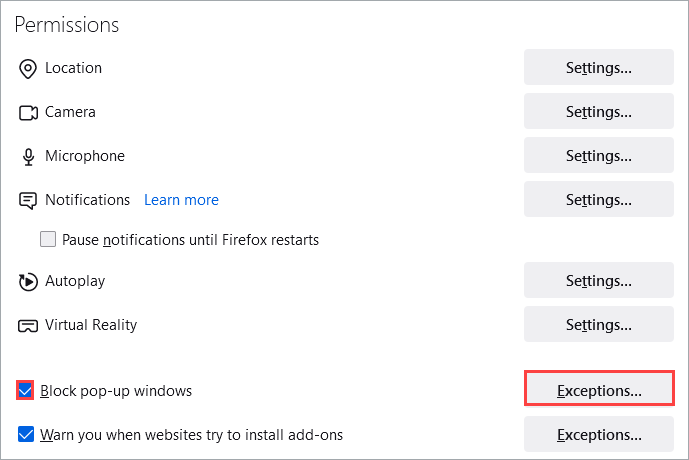Click the Notifications speech bubble icon
Screen dimensions: 689x460
pos(28,201)
